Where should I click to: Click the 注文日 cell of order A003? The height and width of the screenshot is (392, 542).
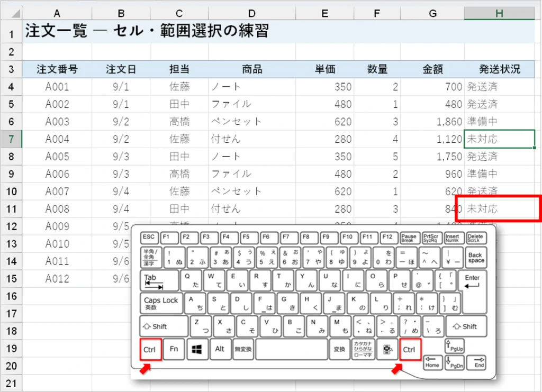[121, 122]
